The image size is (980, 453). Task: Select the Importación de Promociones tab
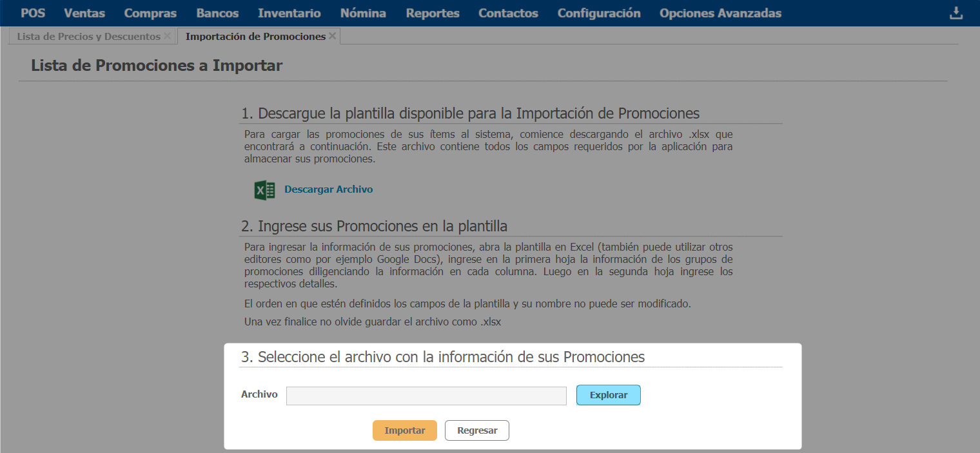coord(255,37)
